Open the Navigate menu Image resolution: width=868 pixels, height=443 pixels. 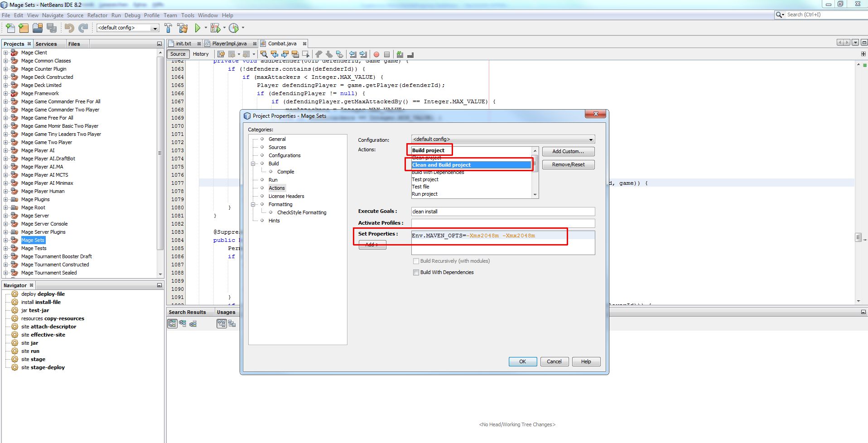pyautogui.click(x=53, y=15)
